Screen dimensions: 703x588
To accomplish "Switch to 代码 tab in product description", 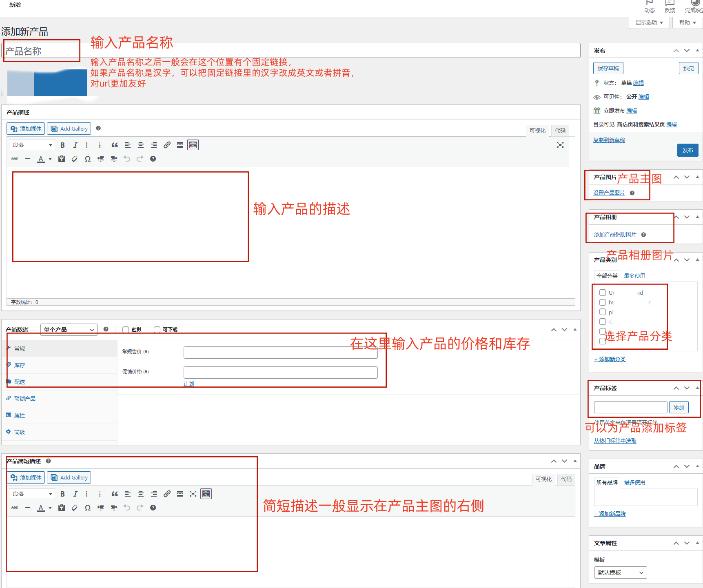I will pyautogui.click(x=560, y=131).
